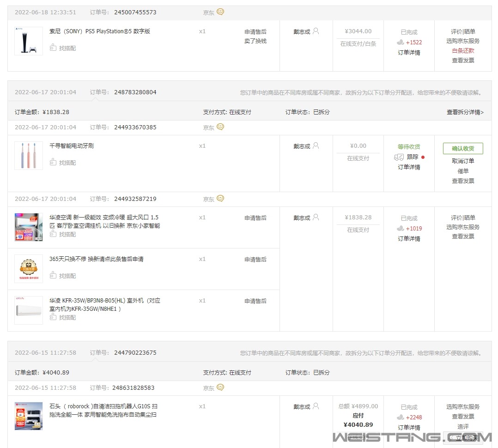Click recipient person icon in 千寻 toothbrush row
The width and height of the screenshot is (498, 448).
[316, 146]
